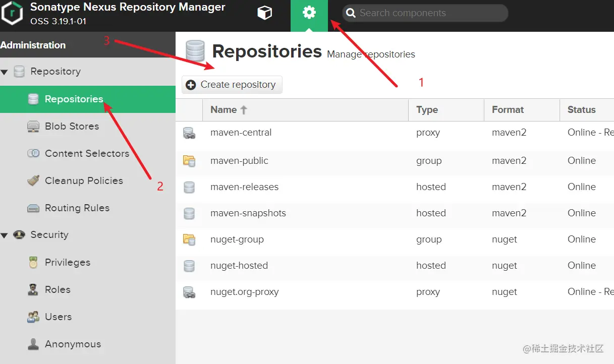Click maven2 format in maven-releases row
Screen dimensions: 614x364
[509, 187]
